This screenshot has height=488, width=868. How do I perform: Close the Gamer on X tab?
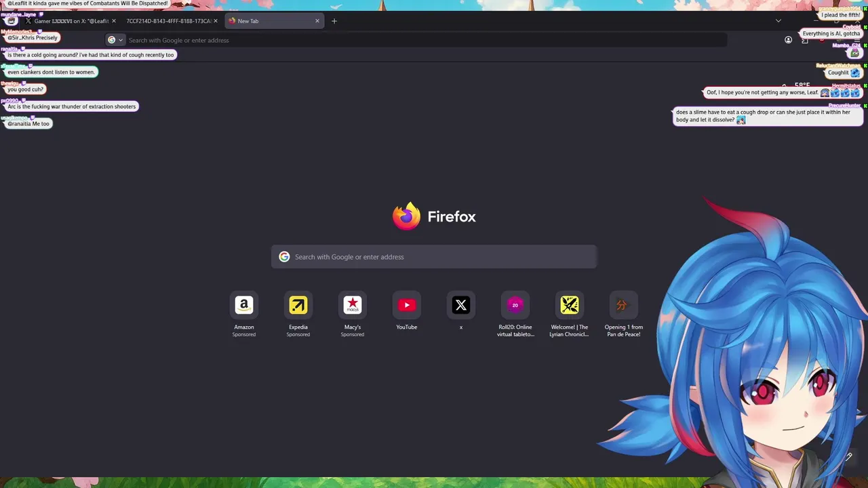click(x=113, y=21)
